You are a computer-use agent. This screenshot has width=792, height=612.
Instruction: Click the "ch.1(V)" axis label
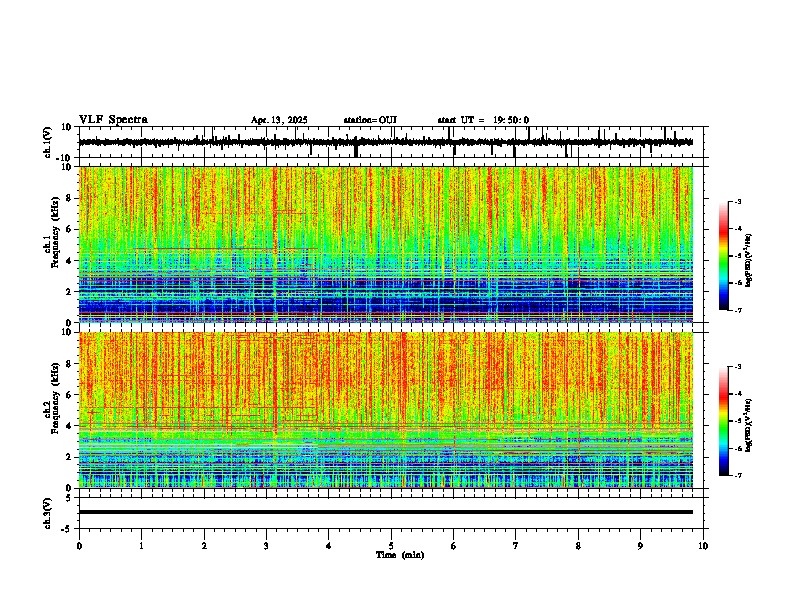(47, 143)
